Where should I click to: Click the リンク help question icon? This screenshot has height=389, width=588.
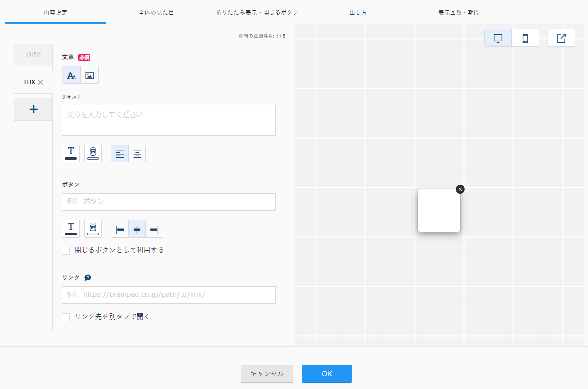click(88, 278)
